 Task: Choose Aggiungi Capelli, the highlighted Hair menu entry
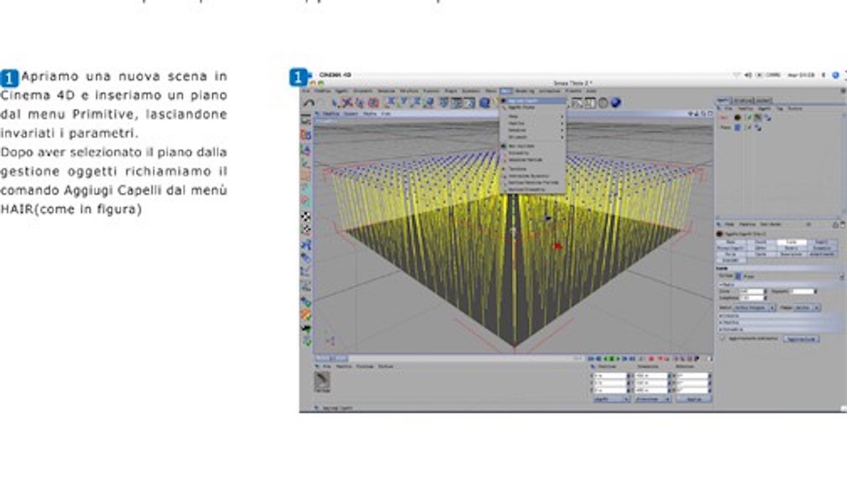tap(533, 100)
